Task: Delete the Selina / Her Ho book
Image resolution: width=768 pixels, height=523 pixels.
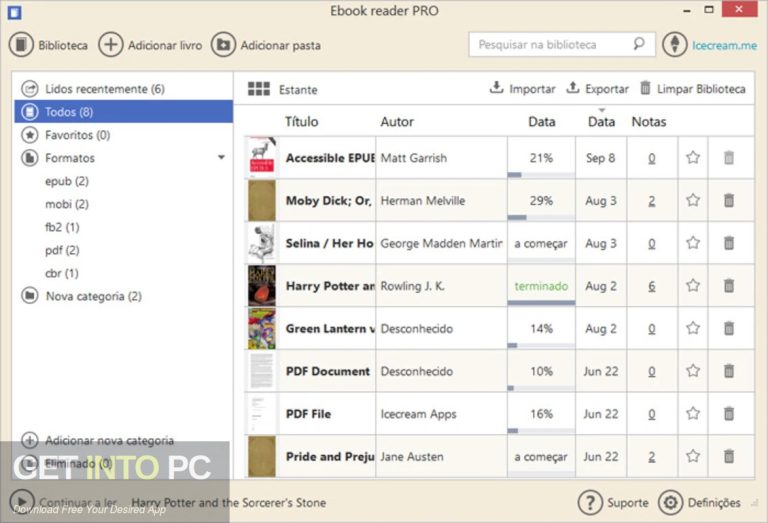Action: [729, 243]
